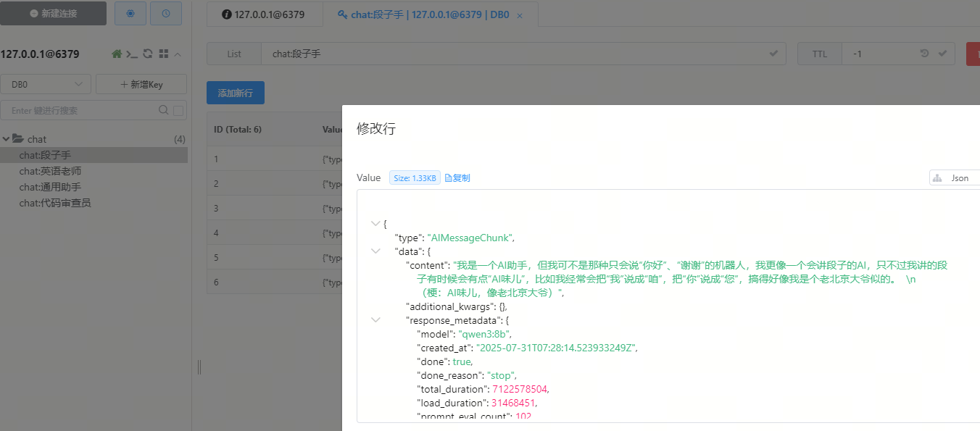This screenshot has height=431, width=980.
Task: Collapse the chat folder in key tree
Action: point(7,139)
